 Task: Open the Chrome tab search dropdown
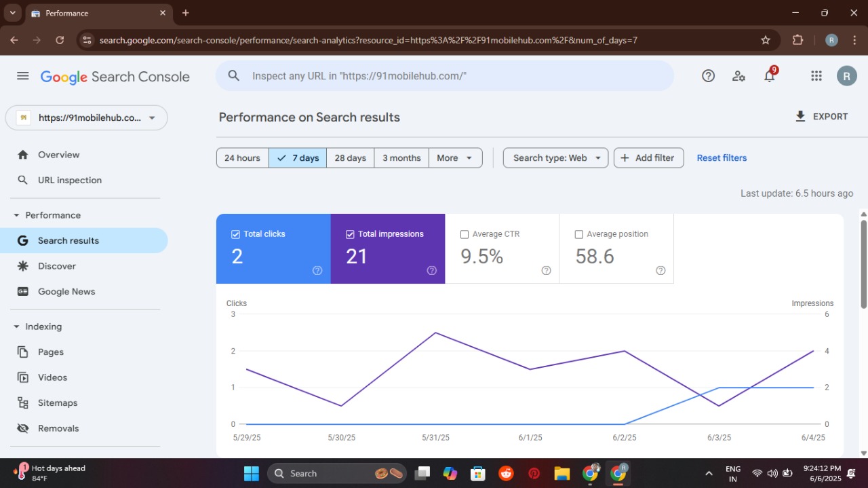pyautogui.click(x=12, y=13)
